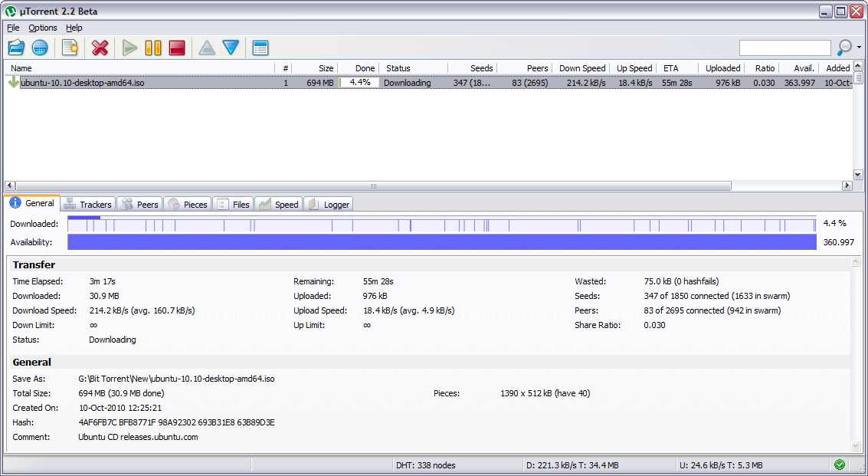The width and height of the screenshot is (868, 476).
Task: Switch to the Files tab
Action: [x=233, y=205]
